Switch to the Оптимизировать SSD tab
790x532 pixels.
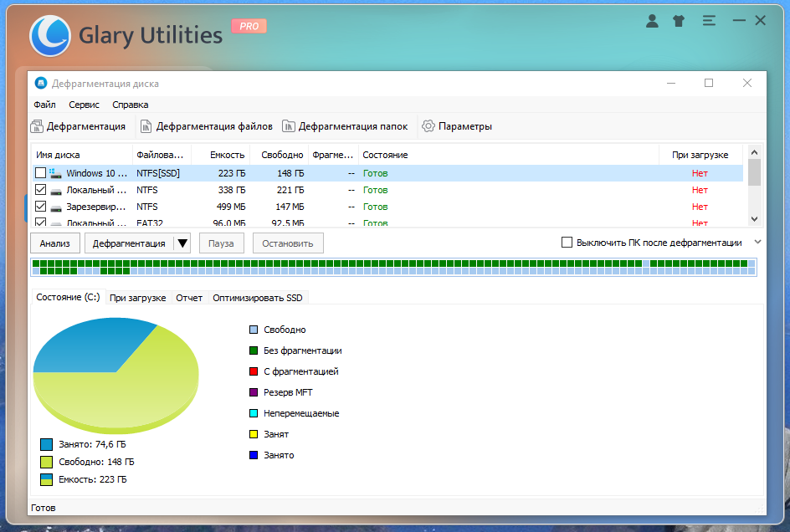coord(258,298)
